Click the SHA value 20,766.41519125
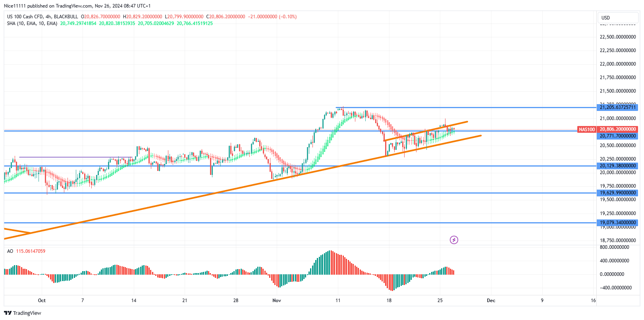The width and height of the screenshot is (644, 320). click(x=195, y=23)
